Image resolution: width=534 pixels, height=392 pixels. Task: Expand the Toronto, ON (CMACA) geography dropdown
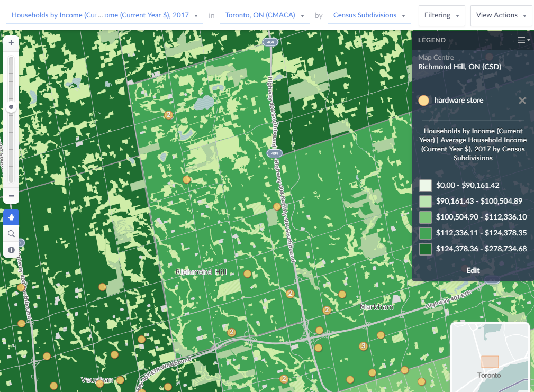coord(265,15)
